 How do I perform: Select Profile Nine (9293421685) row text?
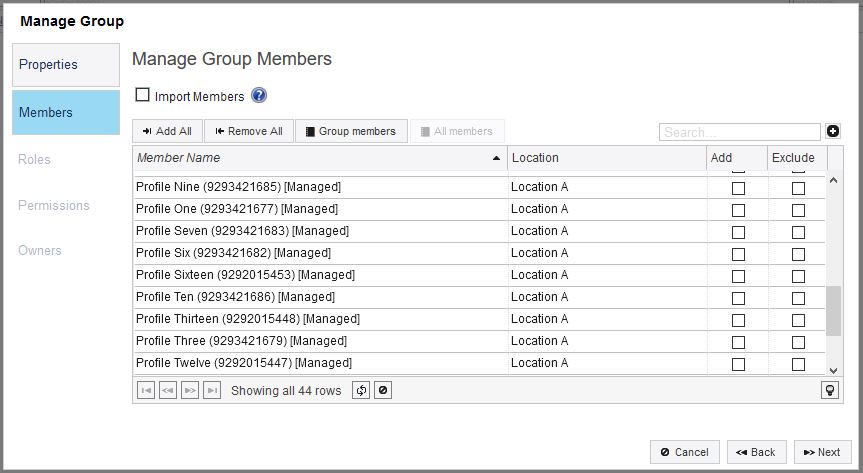pos(238,187)
